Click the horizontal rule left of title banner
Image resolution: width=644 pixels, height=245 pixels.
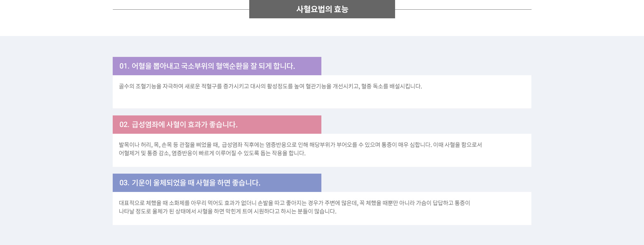pos(181,9)
